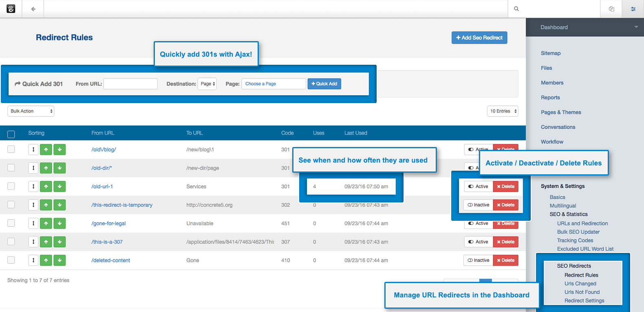Open Redirect Settings in sidebar
The image size is (644, 312).
584,301
